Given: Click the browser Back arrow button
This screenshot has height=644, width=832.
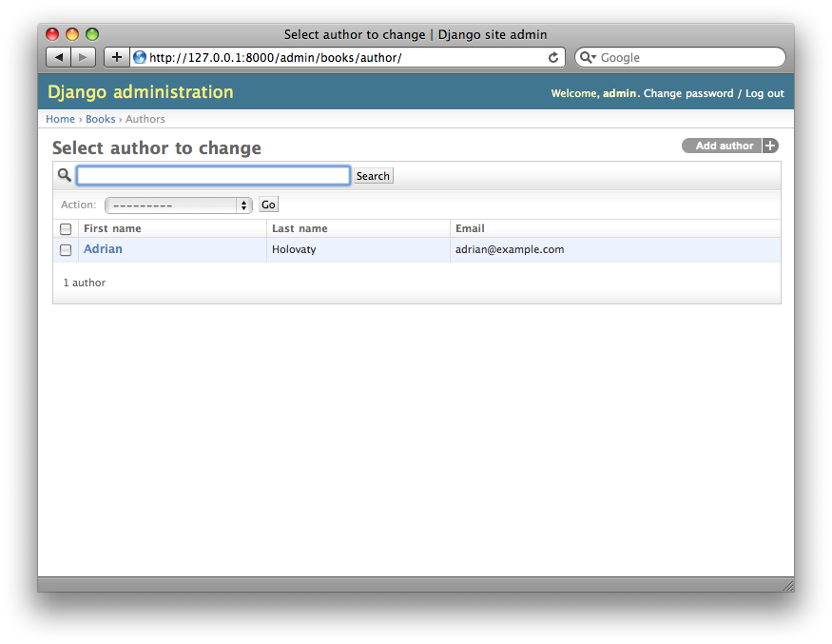Looking at the screenshot, I should pyautogui.click(x=59, y=57).
